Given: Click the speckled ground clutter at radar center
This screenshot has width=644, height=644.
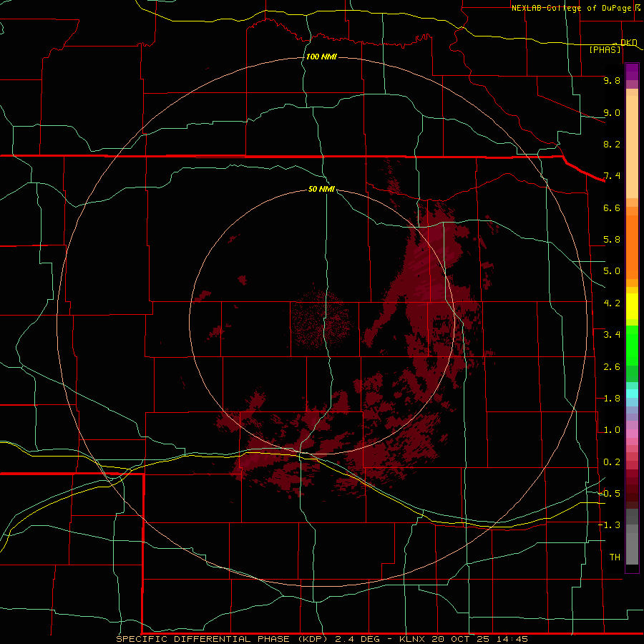Looking at the screenshot, I should (x=321, y=318).
